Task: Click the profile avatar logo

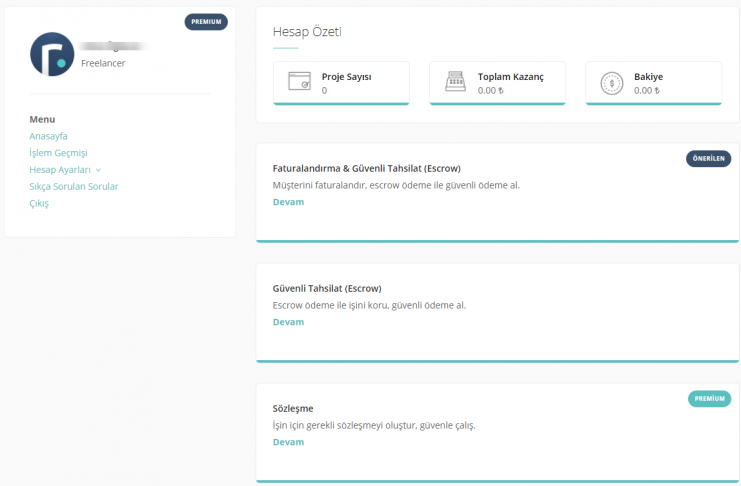Action: point(52,54)
